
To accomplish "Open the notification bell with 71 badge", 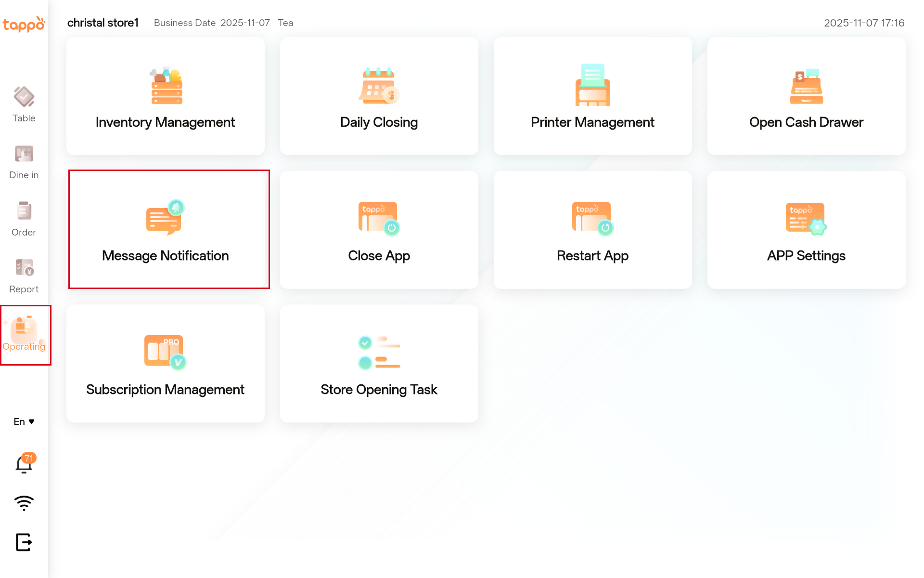I will pyautogui.click(x=24, y=464).
